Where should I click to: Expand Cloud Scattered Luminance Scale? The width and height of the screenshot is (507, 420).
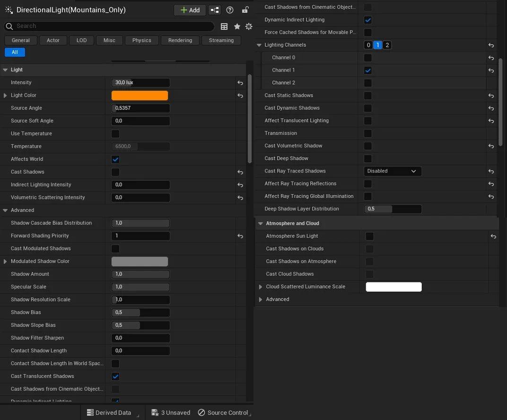(x=260, y=287)
